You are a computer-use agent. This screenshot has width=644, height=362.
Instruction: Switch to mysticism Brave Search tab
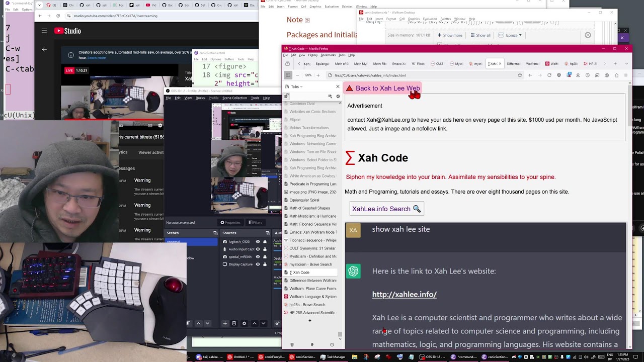[x=310, y=264]
